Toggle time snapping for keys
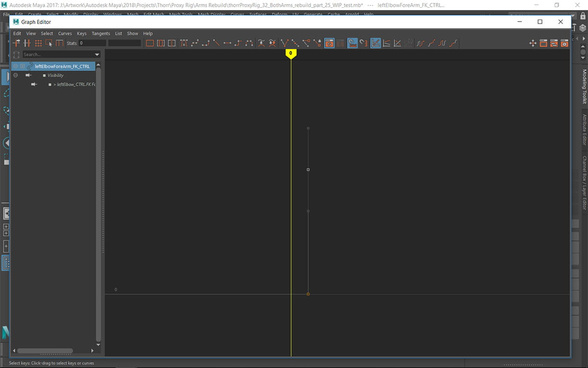588x368 pixels. 352,43
